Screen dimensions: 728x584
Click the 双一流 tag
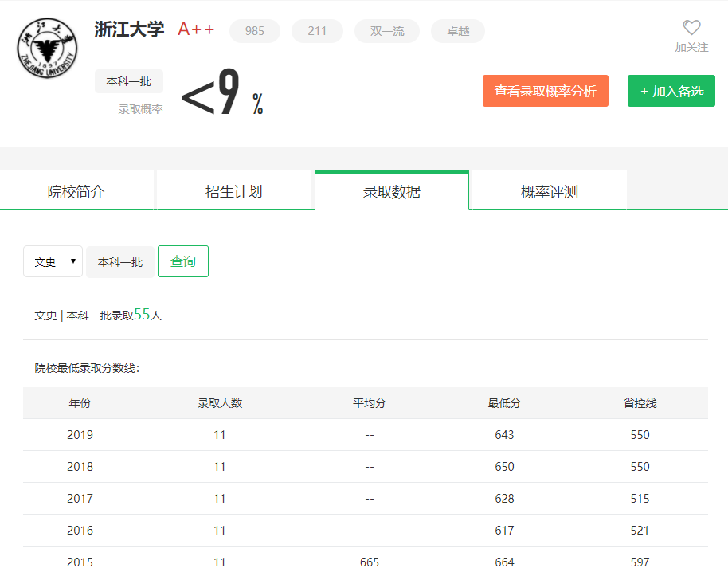(x=387, y=31)
